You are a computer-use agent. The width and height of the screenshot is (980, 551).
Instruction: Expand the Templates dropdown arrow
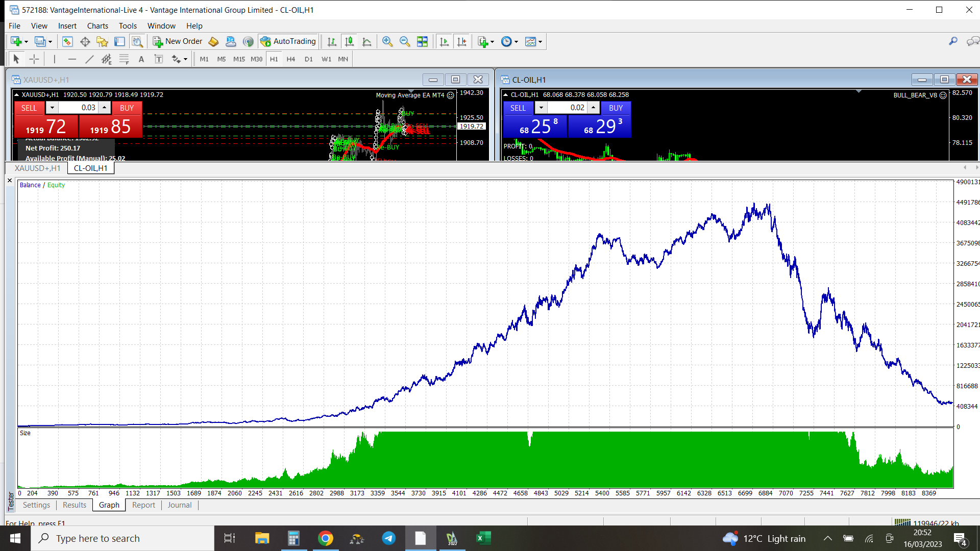click(541, 42)
